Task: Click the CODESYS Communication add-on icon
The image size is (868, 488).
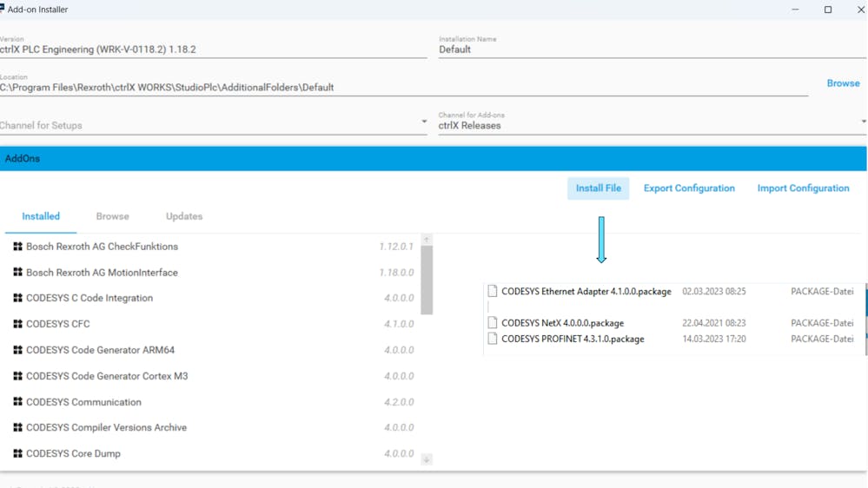Action: [17, 402]
